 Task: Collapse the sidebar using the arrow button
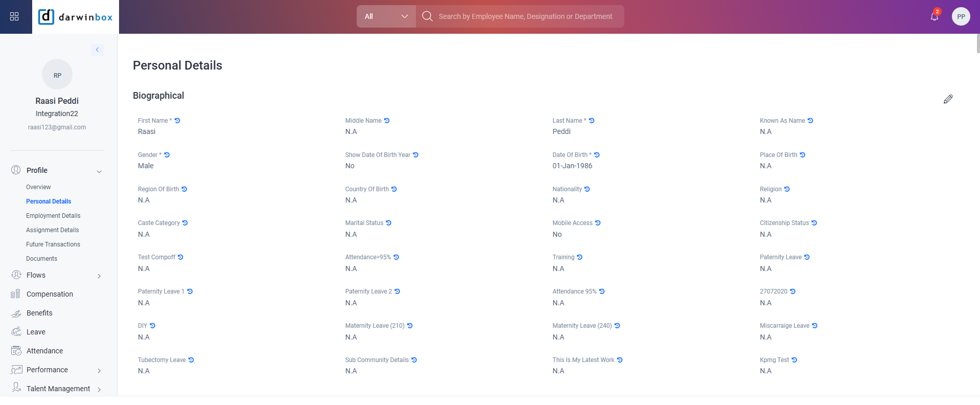click(x=97, y=50)
